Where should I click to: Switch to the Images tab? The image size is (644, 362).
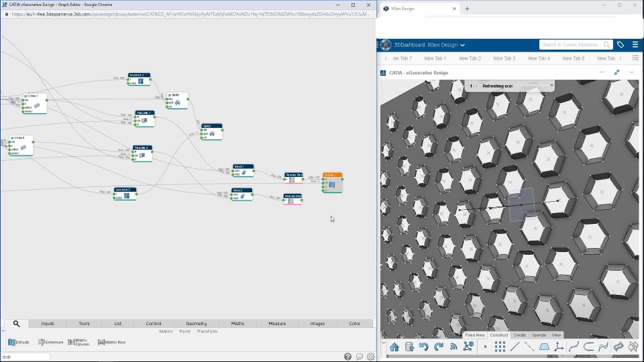317,323
